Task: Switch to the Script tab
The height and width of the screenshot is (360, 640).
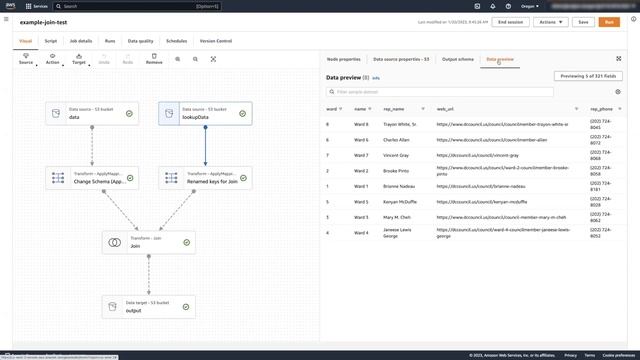Action: click(51, 41)
